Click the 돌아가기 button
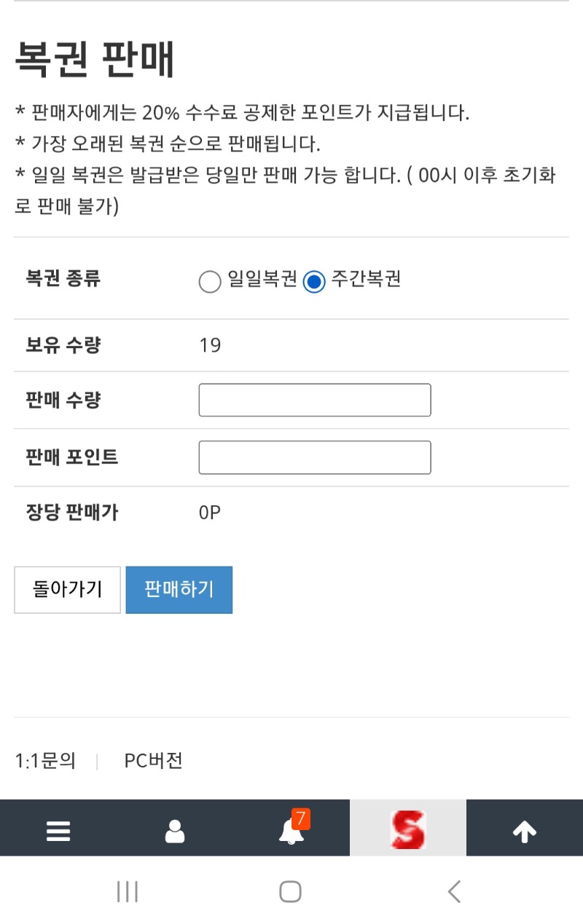 (67, 590)
